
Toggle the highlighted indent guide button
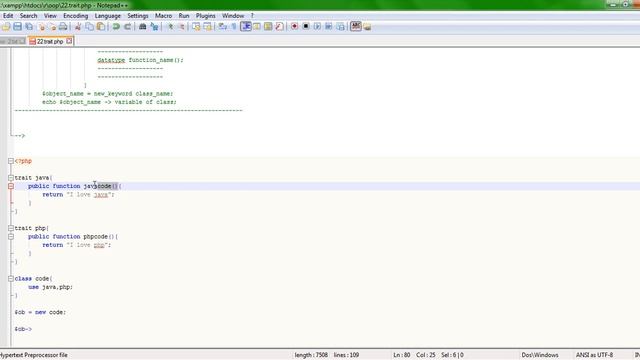point(246,27)
